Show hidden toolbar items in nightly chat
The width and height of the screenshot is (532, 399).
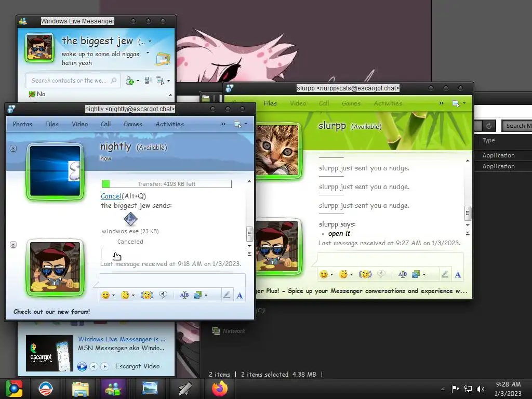pos(223,124)
